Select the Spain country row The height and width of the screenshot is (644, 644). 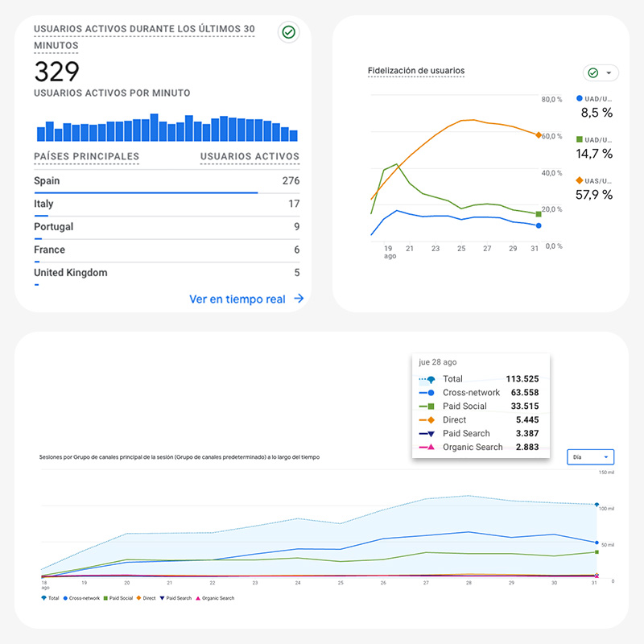click(x=47, y=181)
